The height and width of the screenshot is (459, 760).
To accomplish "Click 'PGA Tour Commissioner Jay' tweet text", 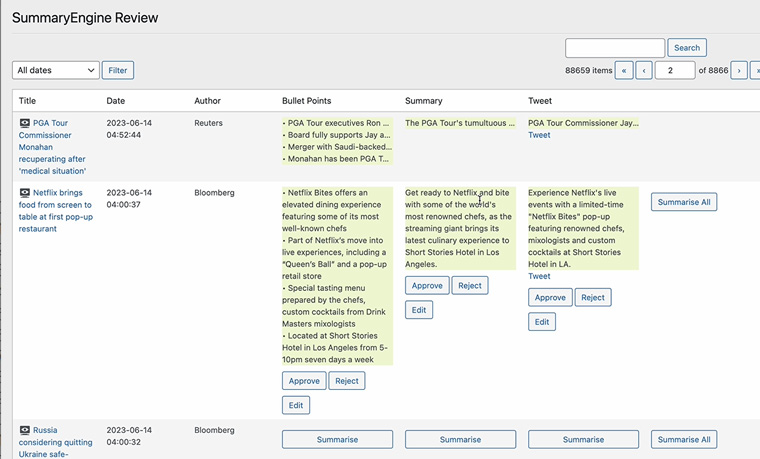I will (x=583, y=123).
